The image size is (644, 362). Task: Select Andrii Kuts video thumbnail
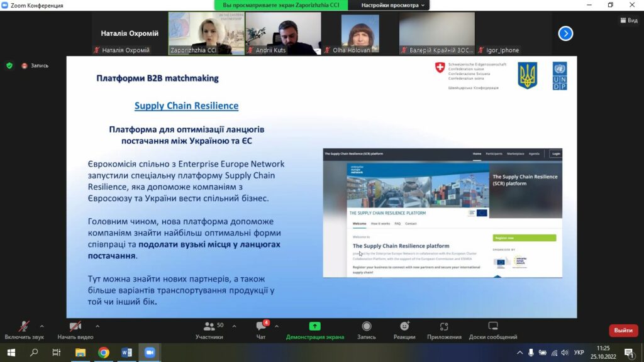point(284,33)
